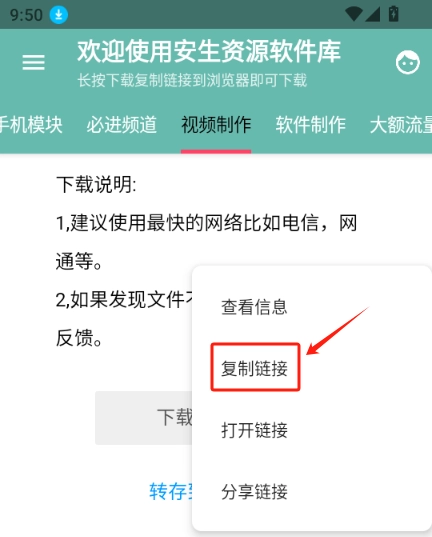Tap the blue download notification icon

59,15
